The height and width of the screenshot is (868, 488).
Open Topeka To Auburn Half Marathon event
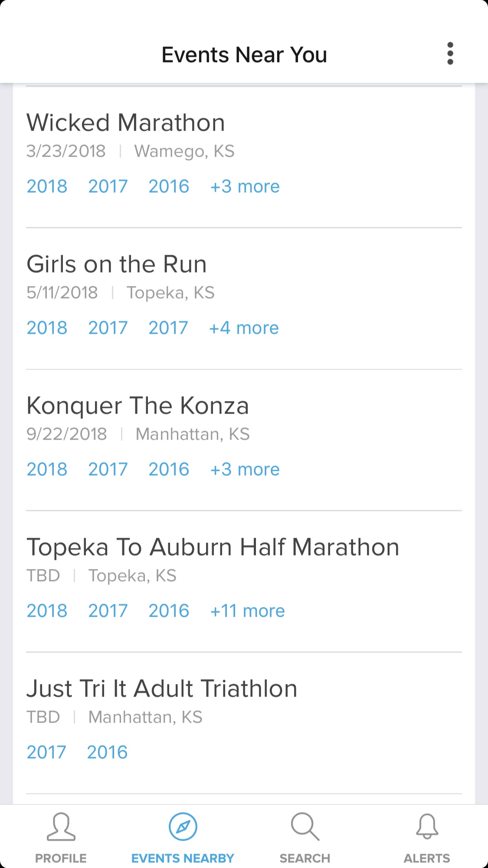coord(213,547)
